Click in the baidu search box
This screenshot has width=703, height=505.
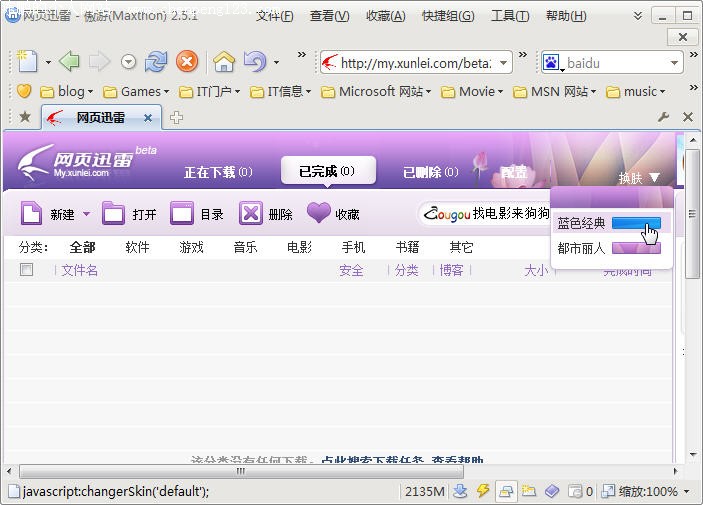click(612, 63)
